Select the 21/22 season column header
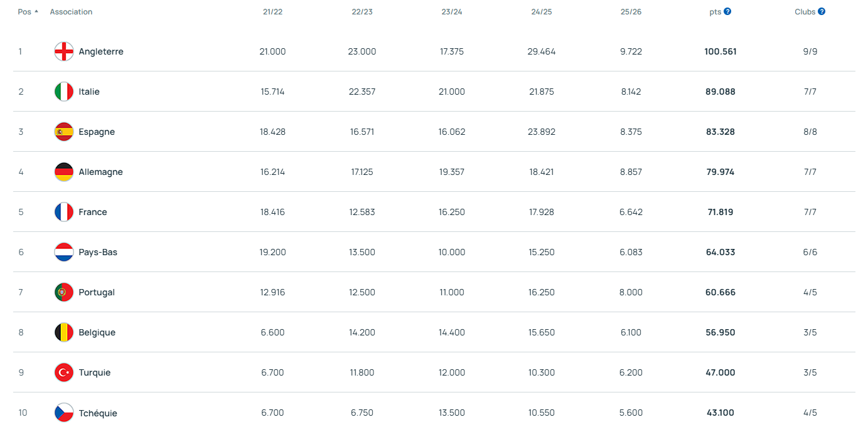The image size is (868, 437). point(272,12)
